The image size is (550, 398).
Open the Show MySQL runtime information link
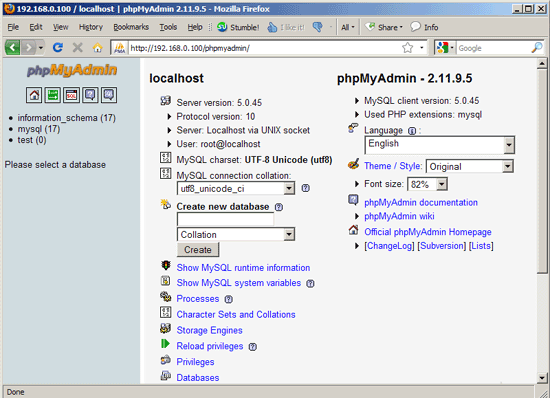[x=243, y=268]
